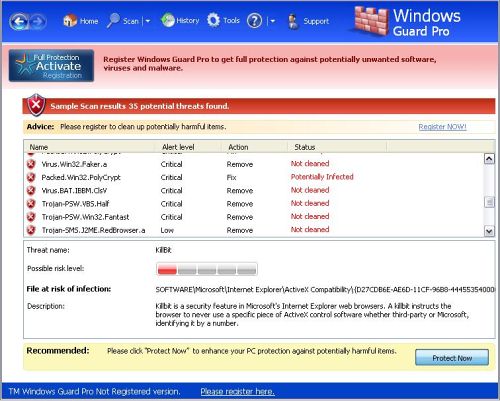Click the Scan magnifier icon
The width and height of the screenshot is (500, 401).
pyautogui.click(x=113, y=21)
